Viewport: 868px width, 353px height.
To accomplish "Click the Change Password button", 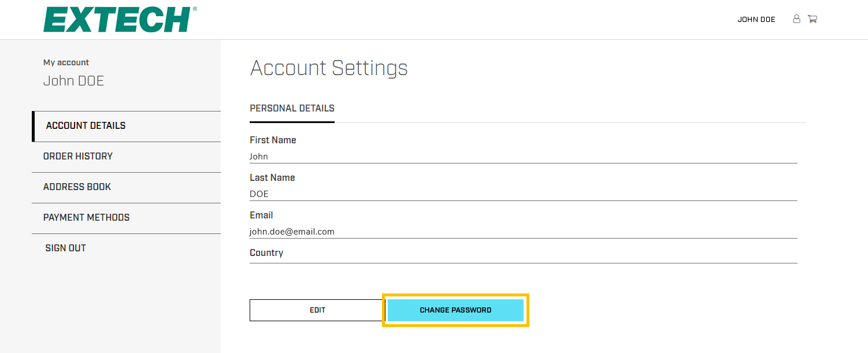I will point(455,310).
